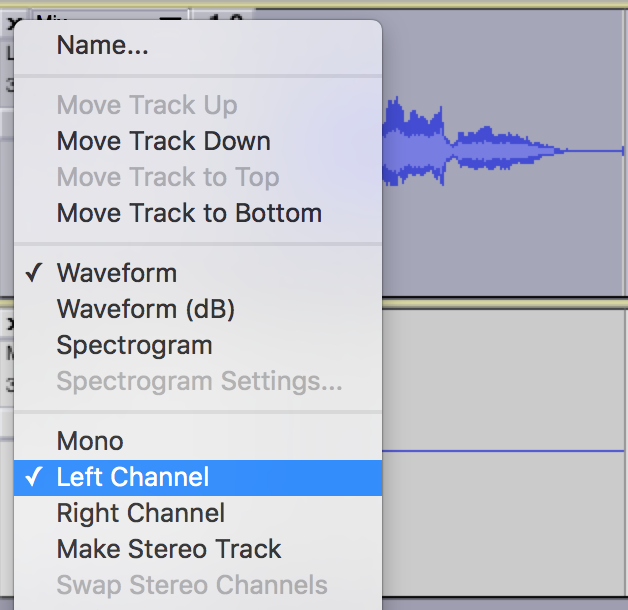This screenshot has height=610, width=628.
Task: Click the divider between the two tracks
Action: pyautogui.click(x=500, y=300)
